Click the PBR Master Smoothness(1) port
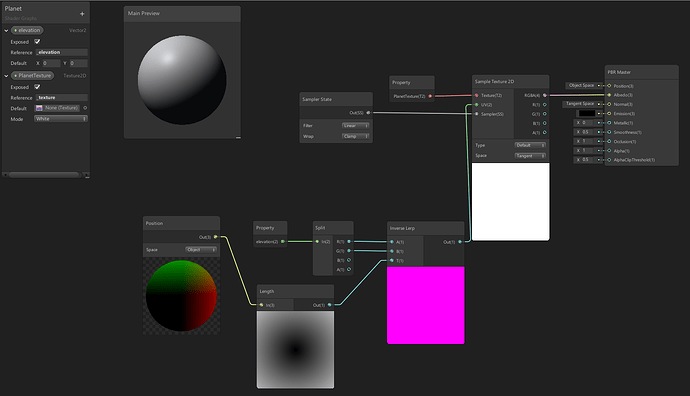The image size is (690, 396). coord(609,132)
